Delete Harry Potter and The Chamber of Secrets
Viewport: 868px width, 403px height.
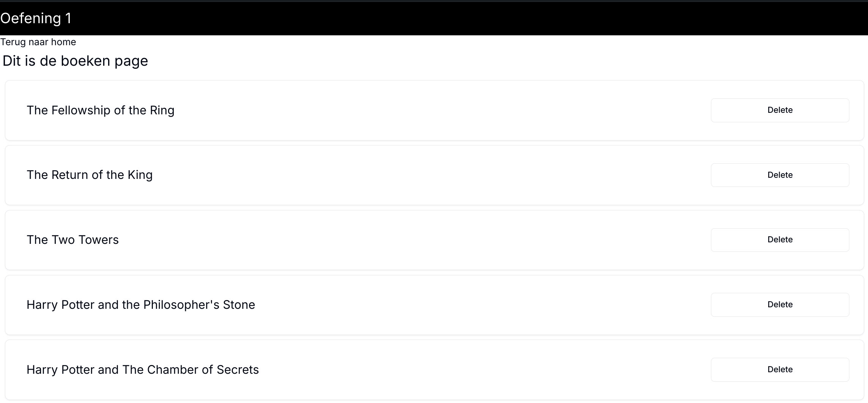tap(780, 370)
